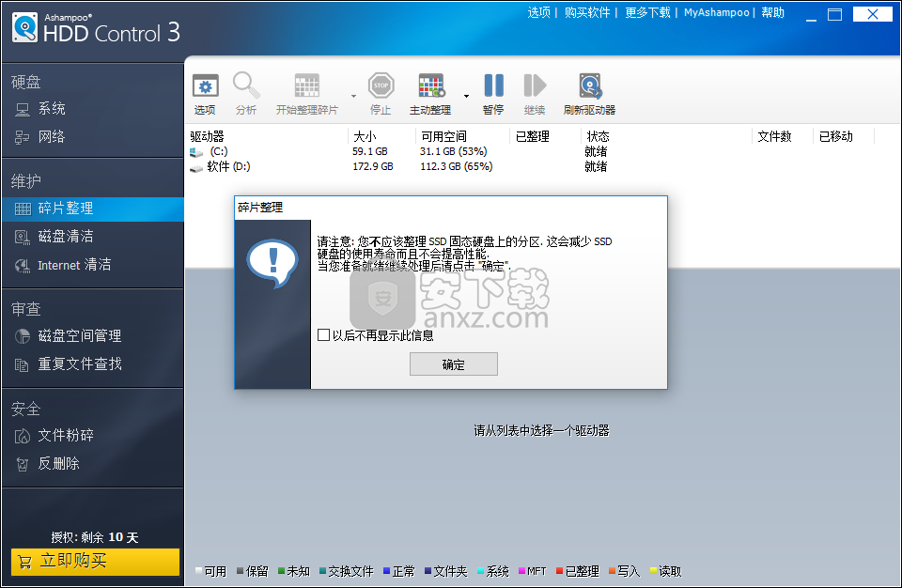Viewport: 902px width, 588px height.
Task: Select the 主动整理 toolbar icon
Action: coord(431,85)
